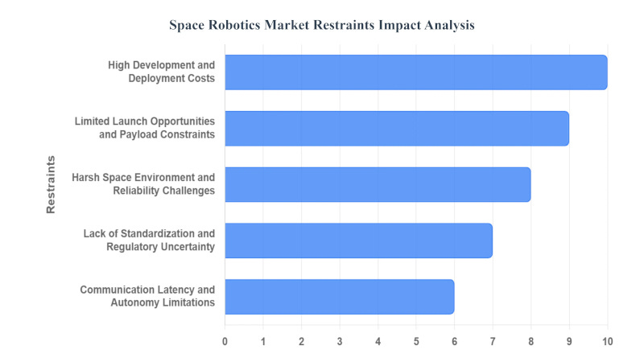This screenshot has height=362, width=644.
Task: Click the chart title 'Space Robotics Market Restraints Impact Analysis'
Action: [x=321, y=25]
